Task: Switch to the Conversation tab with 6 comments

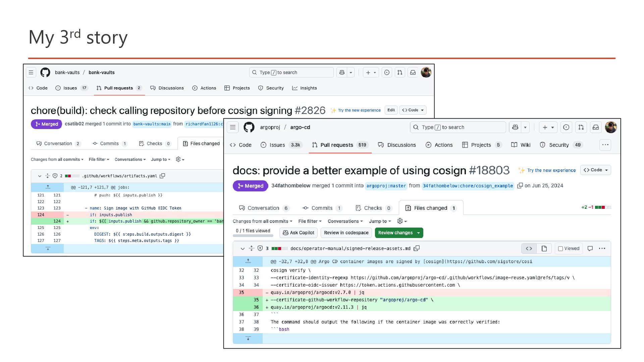Action: pos(263,208)
